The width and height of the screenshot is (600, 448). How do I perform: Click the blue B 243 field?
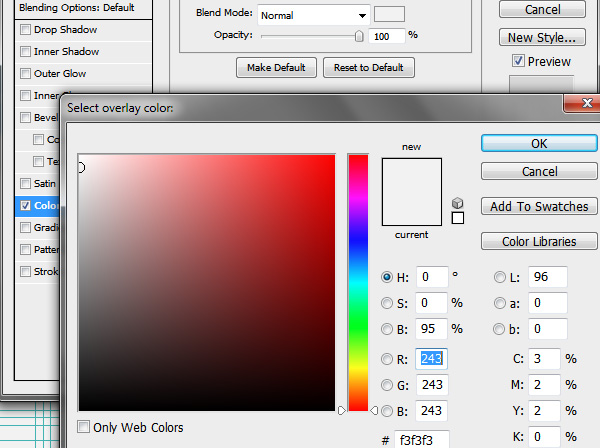coord(432,411)
